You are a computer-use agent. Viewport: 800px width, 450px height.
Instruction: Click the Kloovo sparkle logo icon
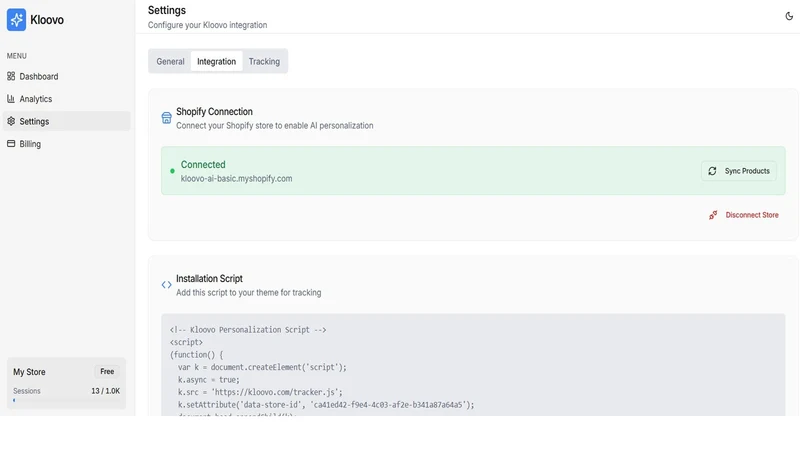tap(16, 20)
